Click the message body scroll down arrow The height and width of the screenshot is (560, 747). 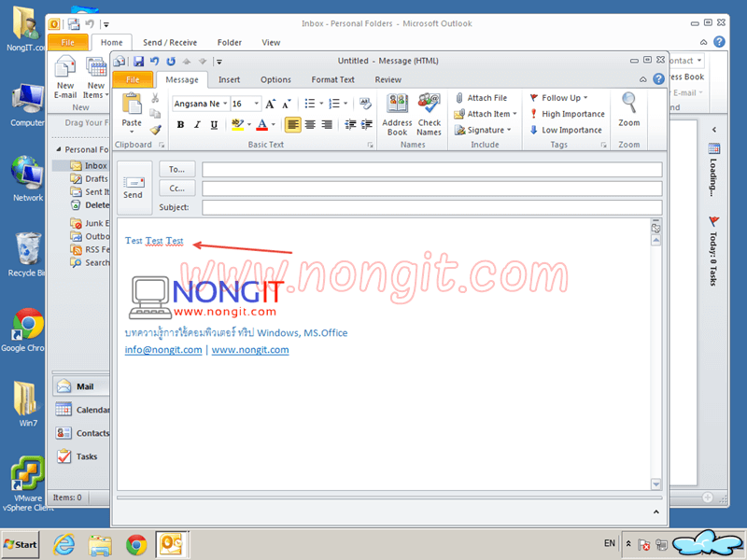coord(656,484)
